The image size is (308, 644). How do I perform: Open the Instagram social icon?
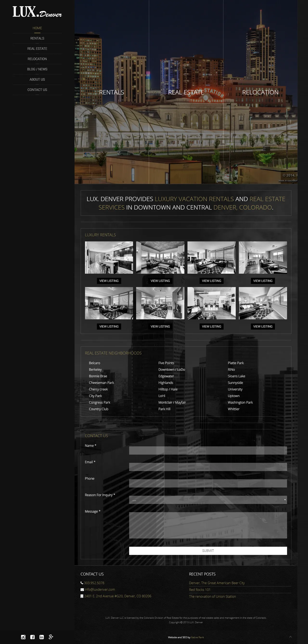click(23, 637)
